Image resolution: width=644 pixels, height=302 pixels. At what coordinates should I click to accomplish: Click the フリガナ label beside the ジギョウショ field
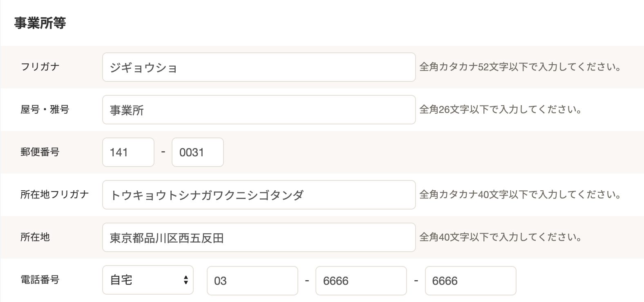pos(40,66)
